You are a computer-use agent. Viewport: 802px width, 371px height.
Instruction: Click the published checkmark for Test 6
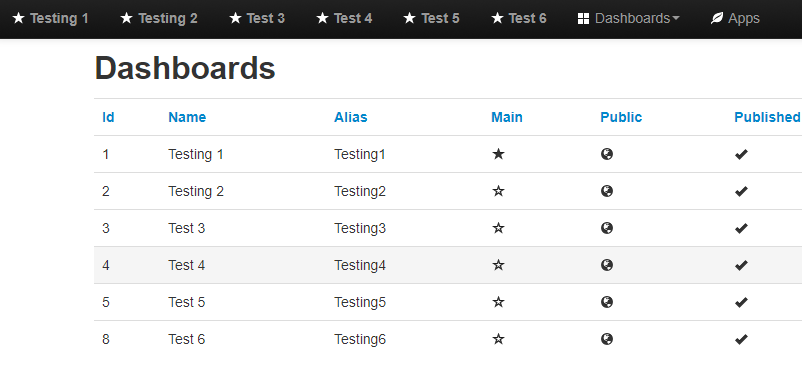click(x=741, y=339)
